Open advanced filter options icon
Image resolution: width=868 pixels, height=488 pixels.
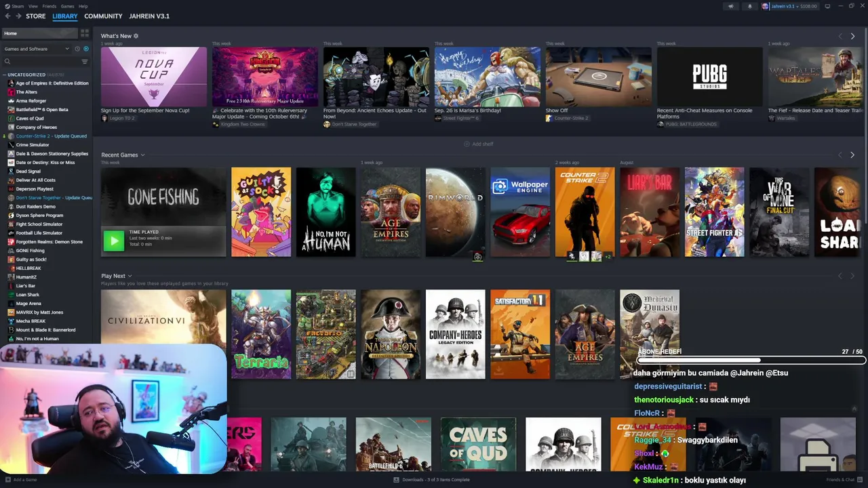pyautogui.click(x=85, y=62)
